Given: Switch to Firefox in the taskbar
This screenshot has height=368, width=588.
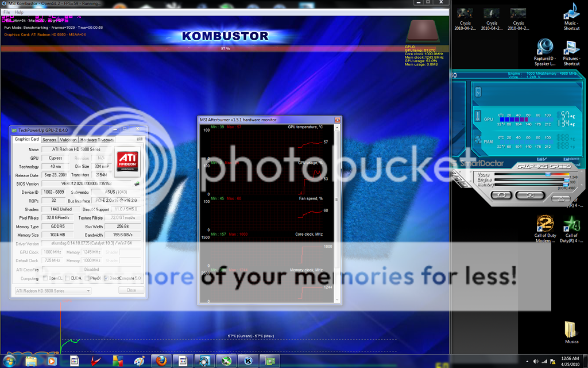Looking at the screenshot, I should (161, 361).
